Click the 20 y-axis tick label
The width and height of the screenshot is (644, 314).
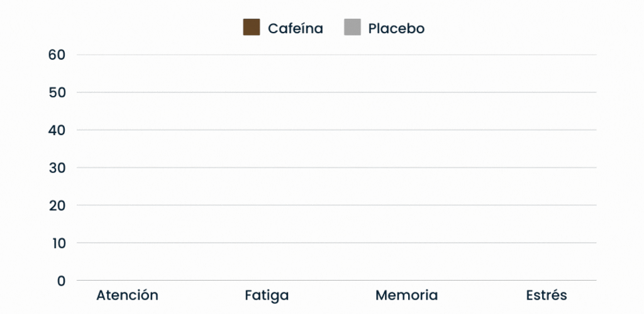coord(57,205)
